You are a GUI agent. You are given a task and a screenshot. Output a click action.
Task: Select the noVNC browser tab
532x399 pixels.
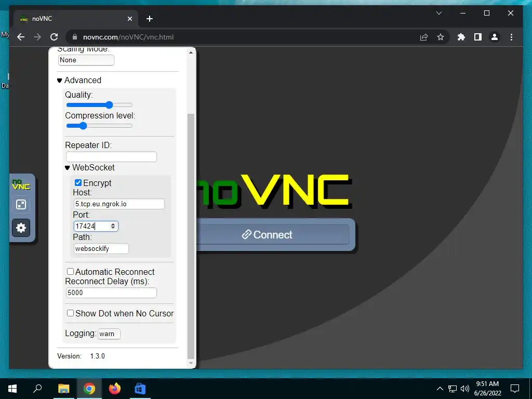click(x=76, y=19)
